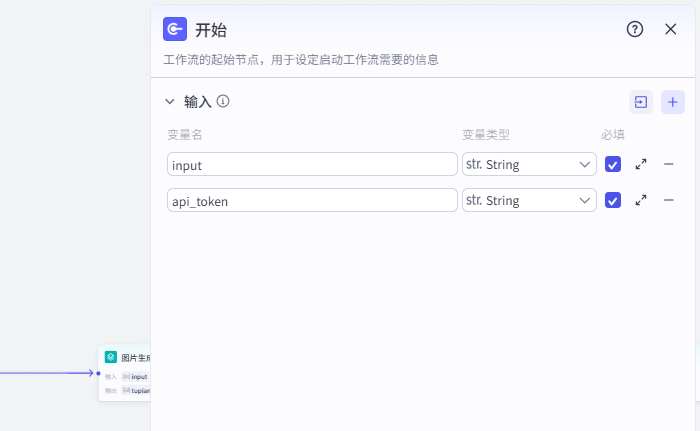
Task: Click the 图片生成 node icon on canvas
Action: tap(111, 357)
